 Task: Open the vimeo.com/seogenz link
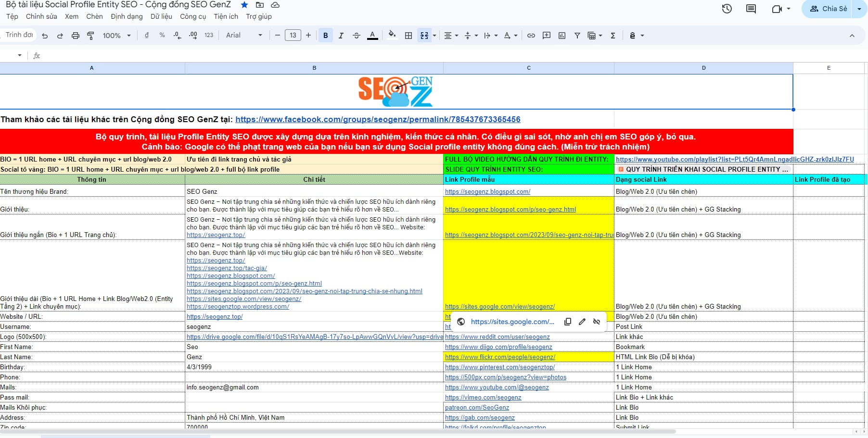point(483,397)
